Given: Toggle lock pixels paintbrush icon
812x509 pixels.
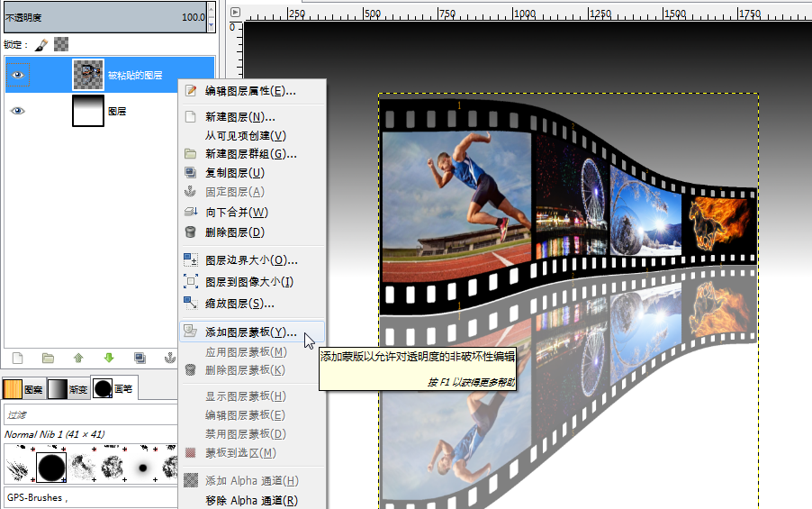Looking at the screenshot, I should point(41,45).
